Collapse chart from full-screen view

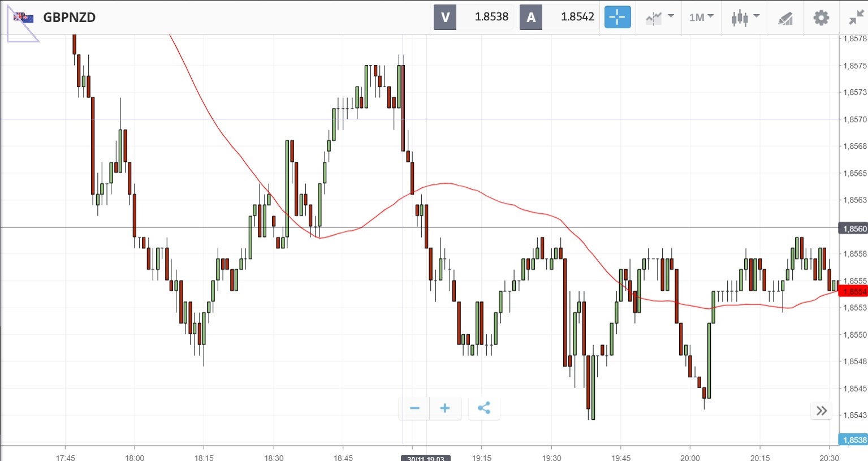click(x=856, y=18)
